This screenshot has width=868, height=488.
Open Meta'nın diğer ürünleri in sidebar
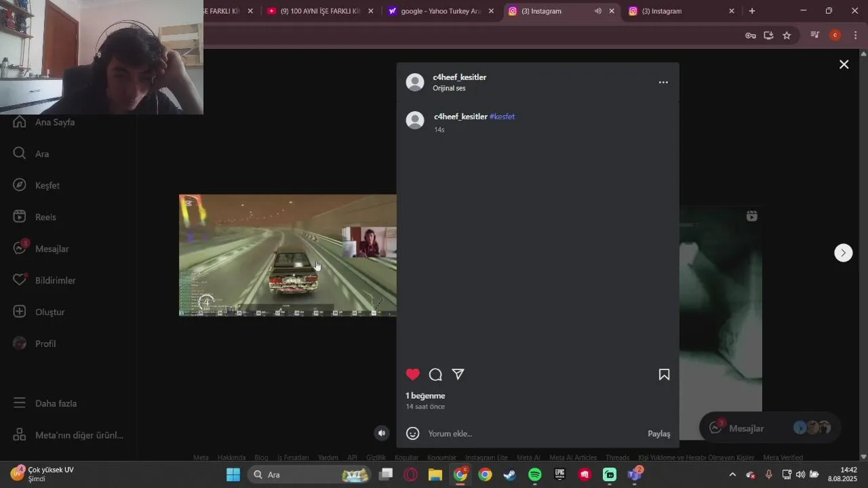click(68, 435)
